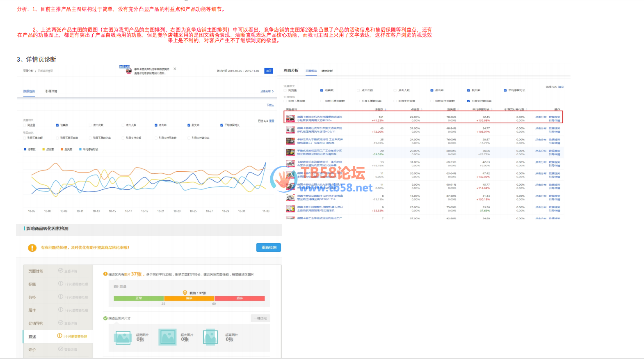Switch to the 引导详情 tab
Screen dimensions: 644x359
(51, 92)
